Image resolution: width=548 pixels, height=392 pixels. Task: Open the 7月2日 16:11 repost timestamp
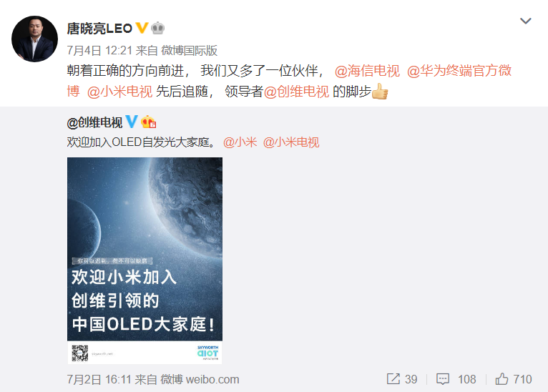[99, 379]
